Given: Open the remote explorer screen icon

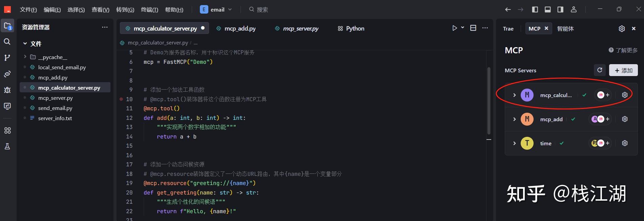Looking at the screenshot, I should [x=7, y=106].
